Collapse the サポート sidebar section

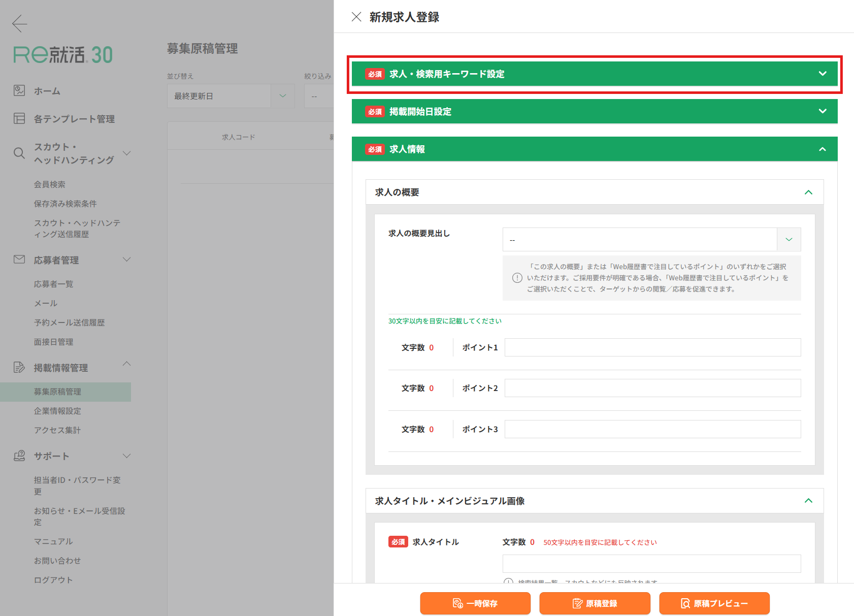(127, 456)
